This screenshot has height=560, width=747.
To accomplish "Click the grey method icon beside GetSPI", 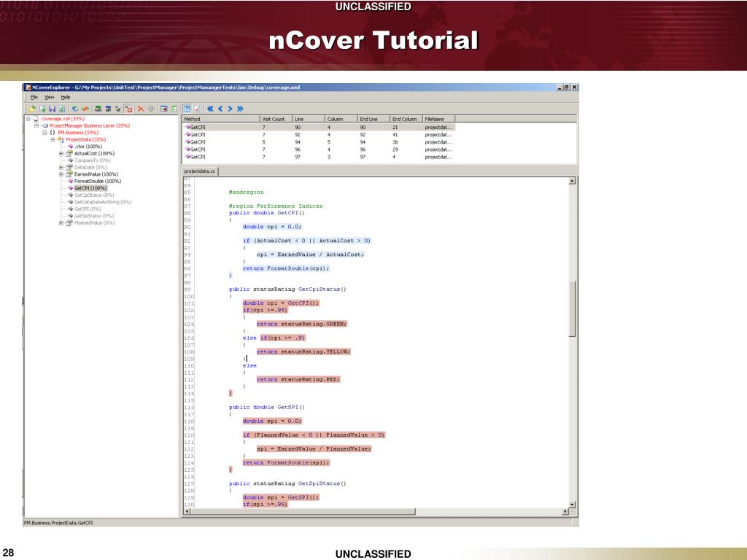I will coord(71,209).
